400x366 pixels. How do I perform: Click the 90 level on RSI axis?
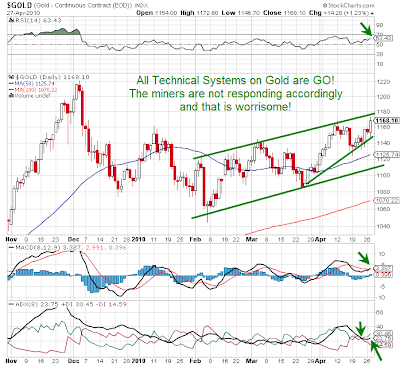(379, 25)
